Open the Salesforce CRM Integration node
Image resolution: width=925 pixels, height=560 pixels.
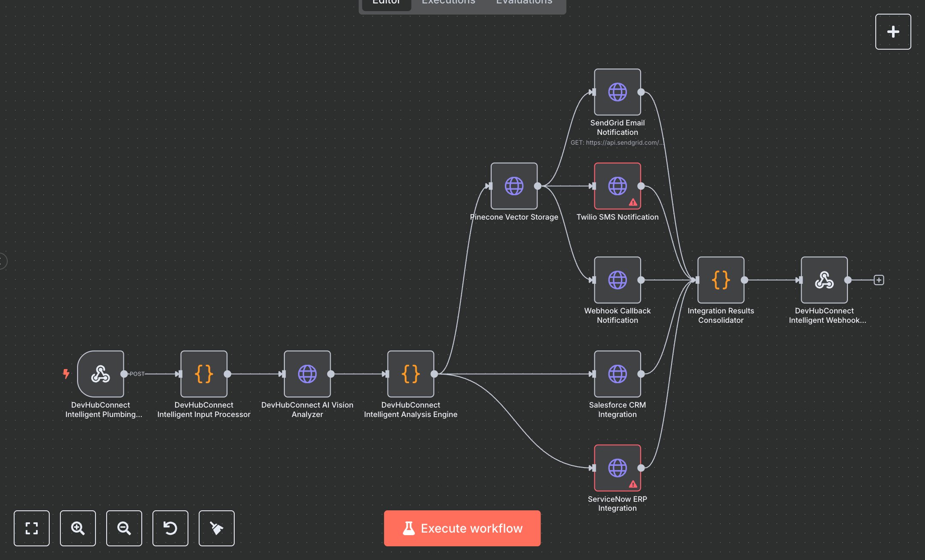tap(617, 374)
